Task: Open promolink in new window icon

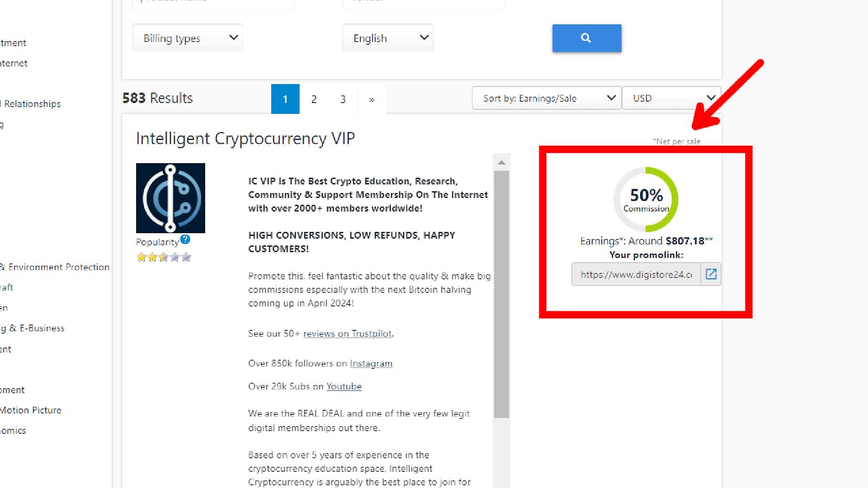Action: (711, 274)
